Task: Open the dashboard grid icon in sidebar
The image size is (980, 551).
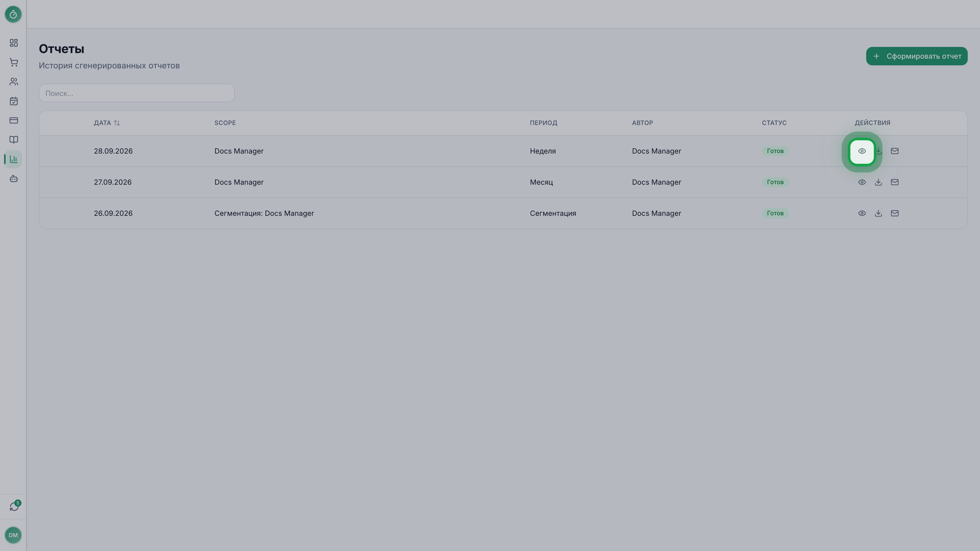Action: (x=14, y=43)
